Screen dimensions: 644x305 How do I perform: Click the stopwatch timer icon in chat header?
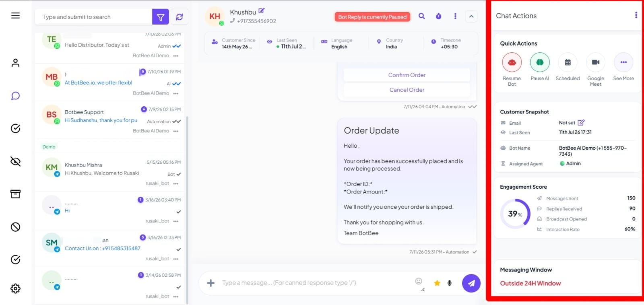(438, 16)
